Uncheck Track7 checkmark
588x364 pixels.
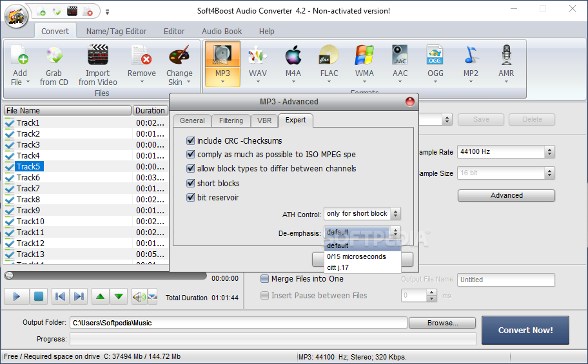10,188
